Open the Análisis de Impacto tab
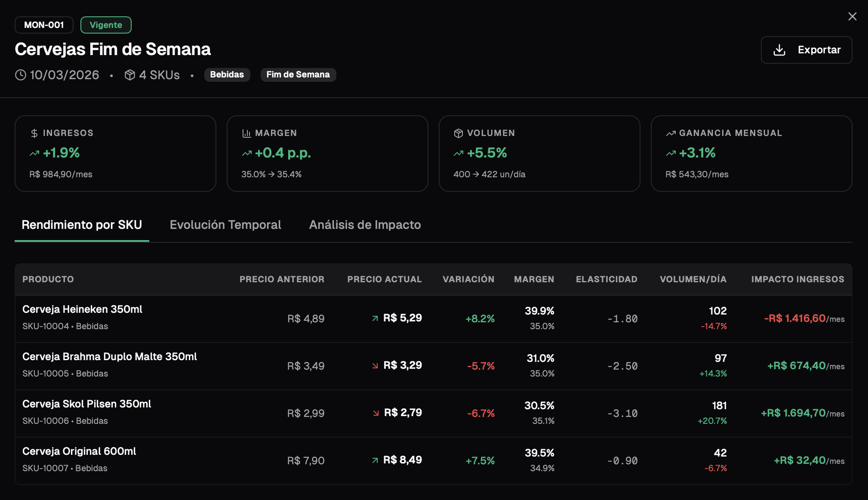The height and width of the screenshot is (500, 868). [365, 225]
